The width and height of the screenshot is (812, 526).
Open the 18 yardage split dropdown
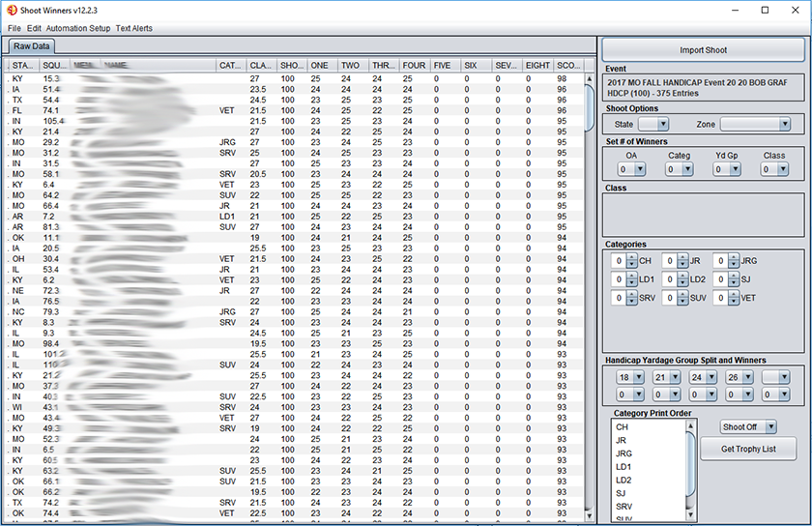[x=631, y=377]
